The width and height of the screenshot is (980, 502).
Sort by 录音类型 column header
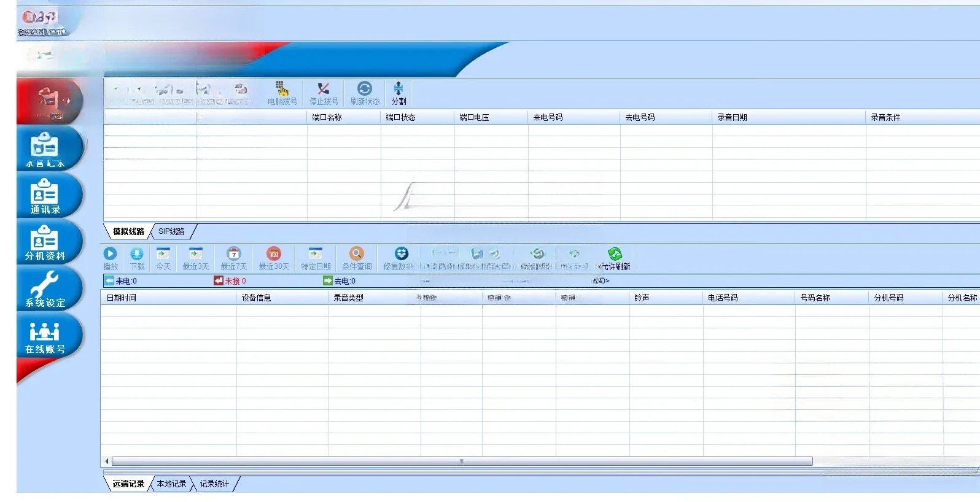(375, 298)
